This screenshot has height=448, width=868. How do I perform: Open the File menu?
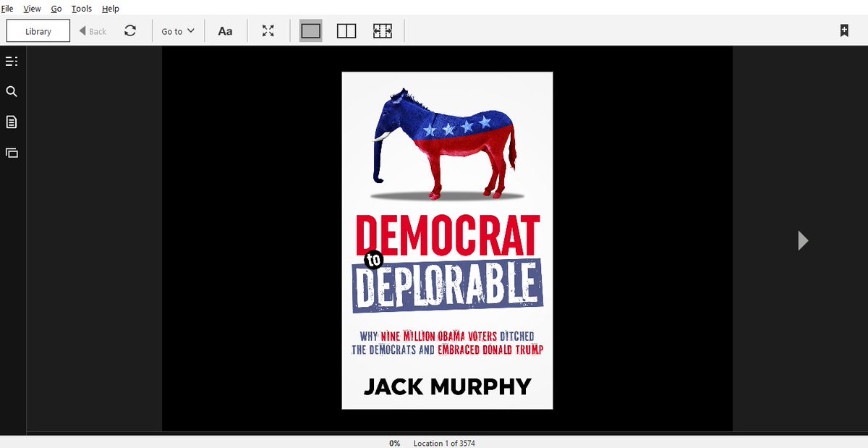coord(7,9)
